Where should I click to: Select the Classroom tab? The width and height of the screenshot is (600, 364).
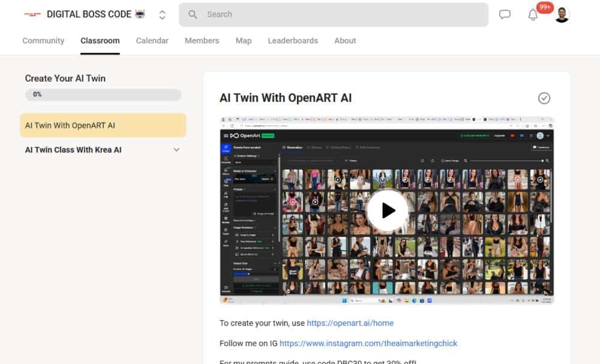(x=100, y=41)
